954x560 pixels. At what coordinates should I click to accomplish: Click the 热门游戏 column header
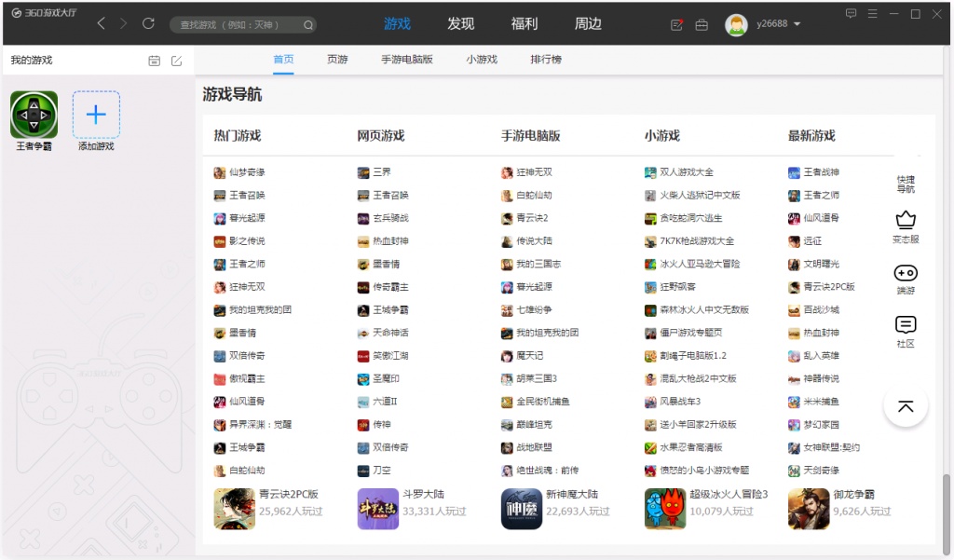238,136
